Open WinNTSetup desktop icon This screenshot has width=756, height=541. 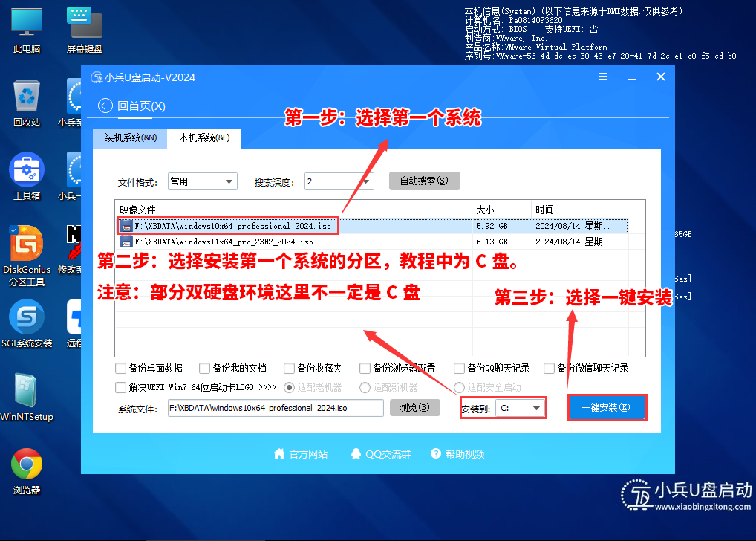[x=27, y=397]
